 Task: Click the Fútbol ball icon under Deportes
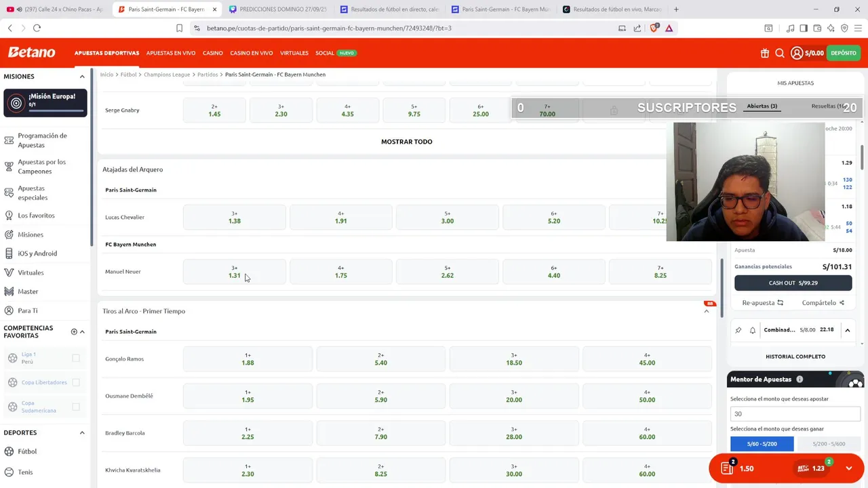point(9,451)
